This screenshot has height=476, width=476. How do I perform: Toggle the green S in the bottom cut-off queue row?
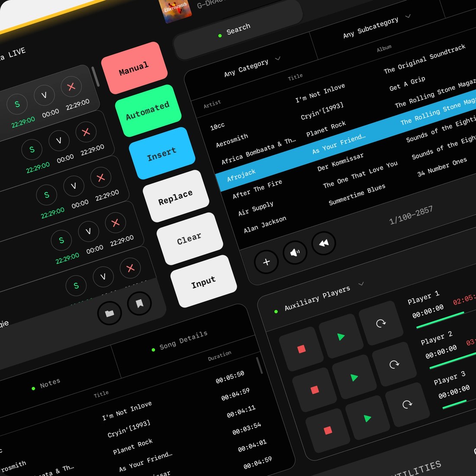[x=76, y=285]
